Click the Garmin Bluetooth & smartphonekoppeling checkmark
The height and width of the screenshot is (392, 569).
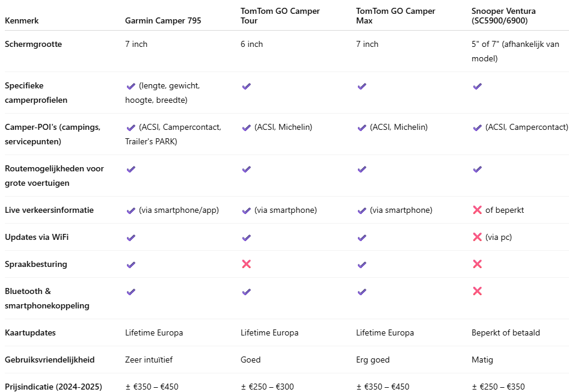[x=131, y=292]
